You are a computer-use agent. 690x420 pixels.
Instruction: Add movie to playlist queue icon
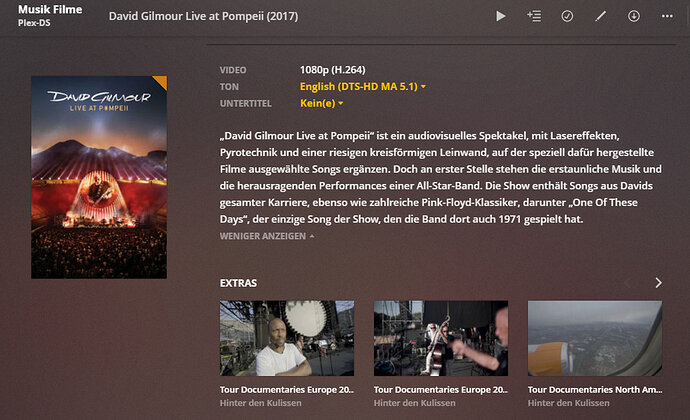tap(534, 16)
